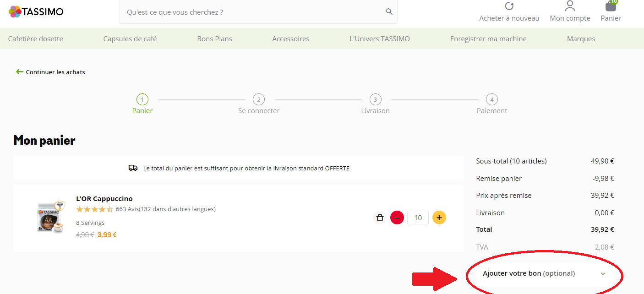The image size is (644, 294).
Task: Open Marques menu
Action: click(x=581, y=39)
